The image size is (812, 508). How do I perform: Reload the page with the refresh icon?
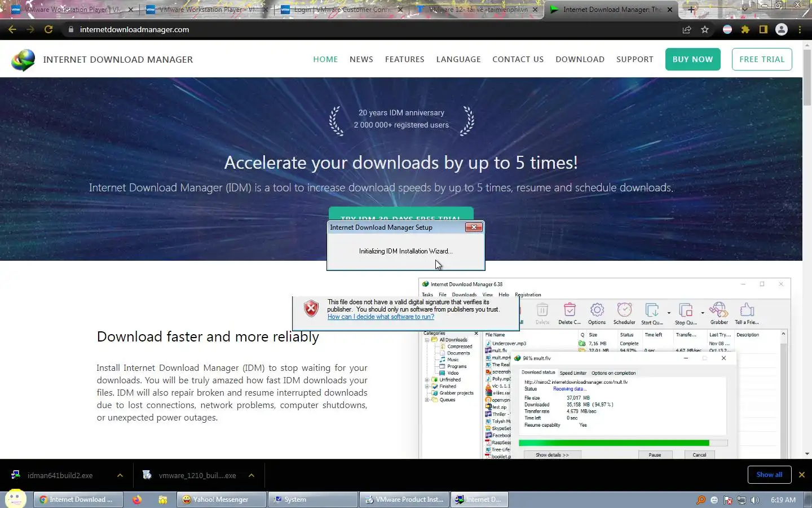click(48, 29)
